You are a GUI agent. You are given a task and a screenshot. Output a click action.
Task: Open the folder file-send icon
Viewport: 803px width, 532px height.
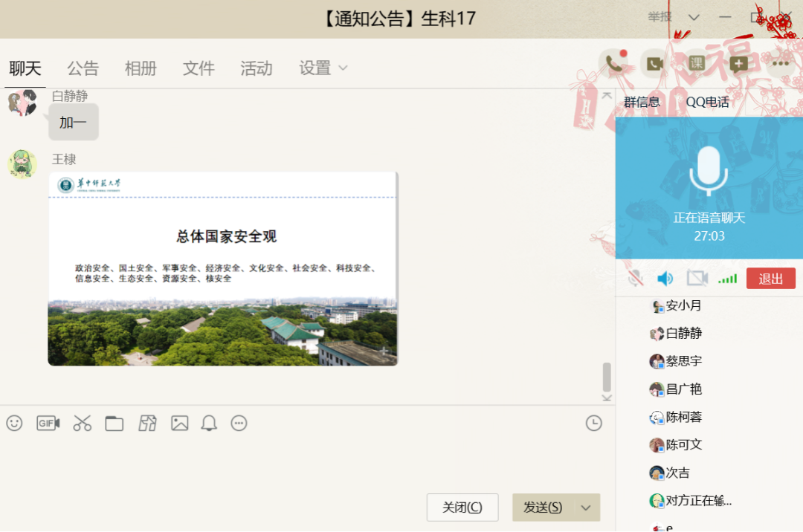114,424
